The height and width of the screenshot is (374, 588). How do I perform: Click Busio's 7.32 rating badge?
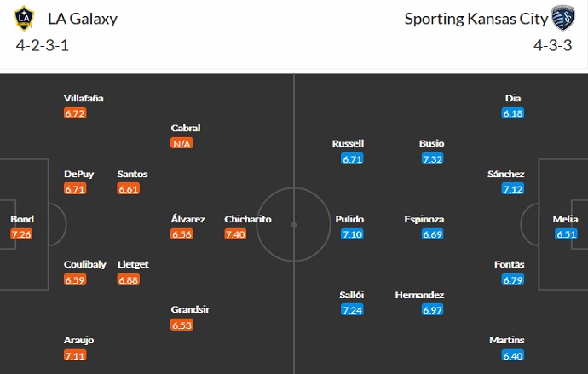click(431, 158)
